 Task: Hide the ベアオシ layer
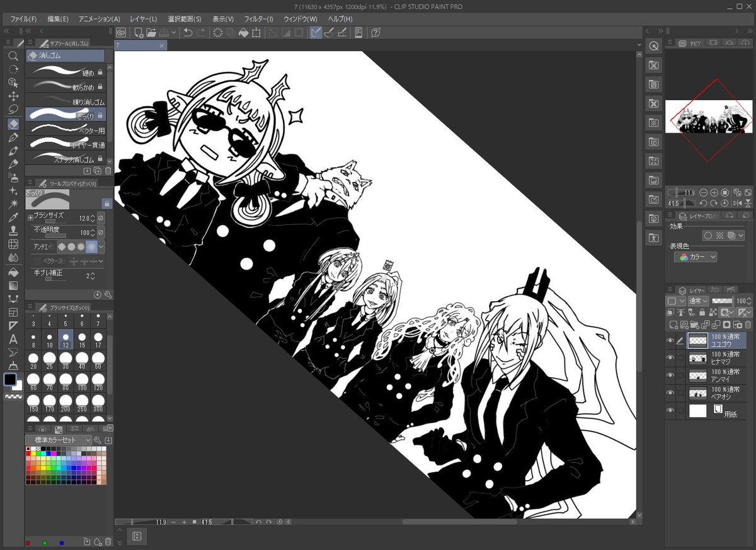(670, 392)
